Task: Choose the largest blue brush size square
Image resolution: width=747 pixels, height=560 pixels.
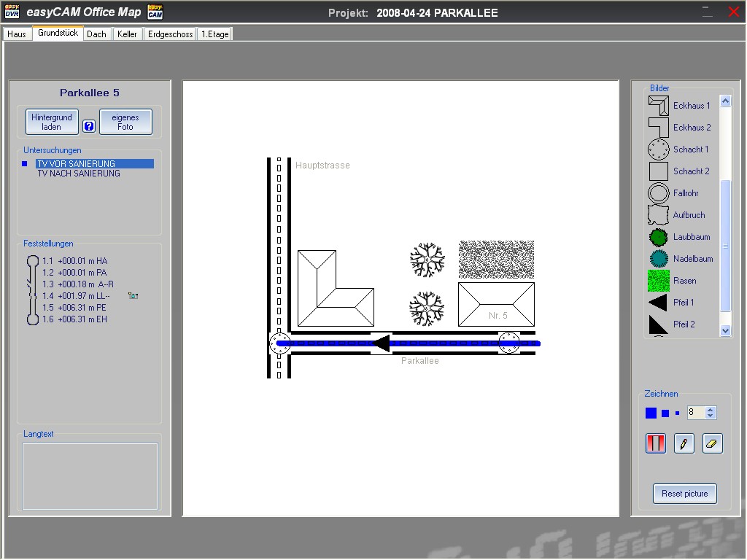Action: point(651,413)
